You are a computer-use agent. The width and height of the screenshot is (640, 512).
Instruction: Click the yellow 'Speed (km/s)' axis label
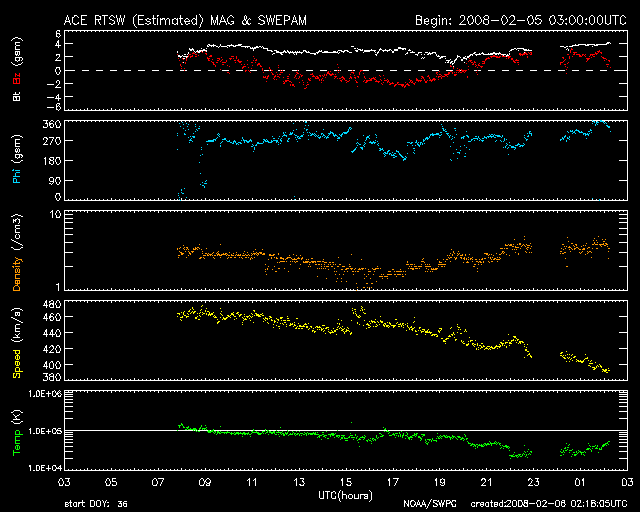click(x=17, y=343)
